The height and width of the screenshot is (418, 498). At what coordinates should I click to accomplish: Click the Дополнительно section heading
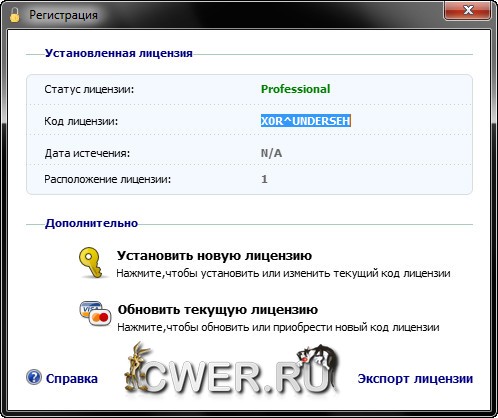pos(91,223)
